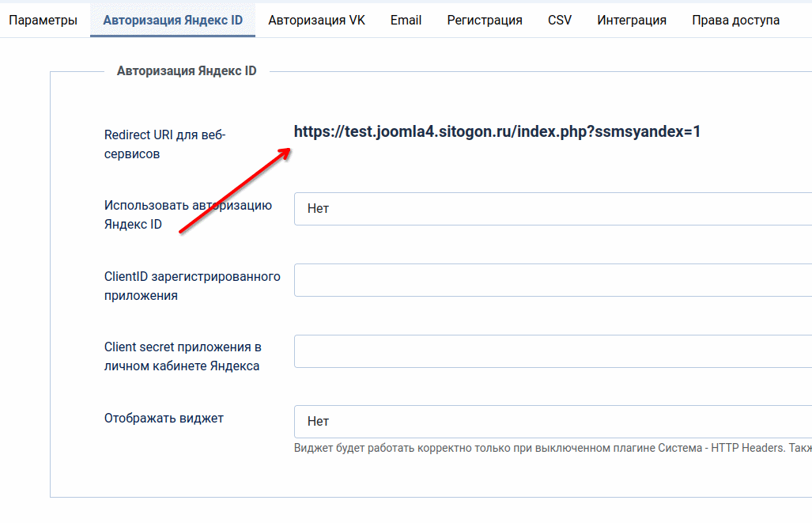Click the widget hint about HTTP Headers plugin

coord(553,448)
